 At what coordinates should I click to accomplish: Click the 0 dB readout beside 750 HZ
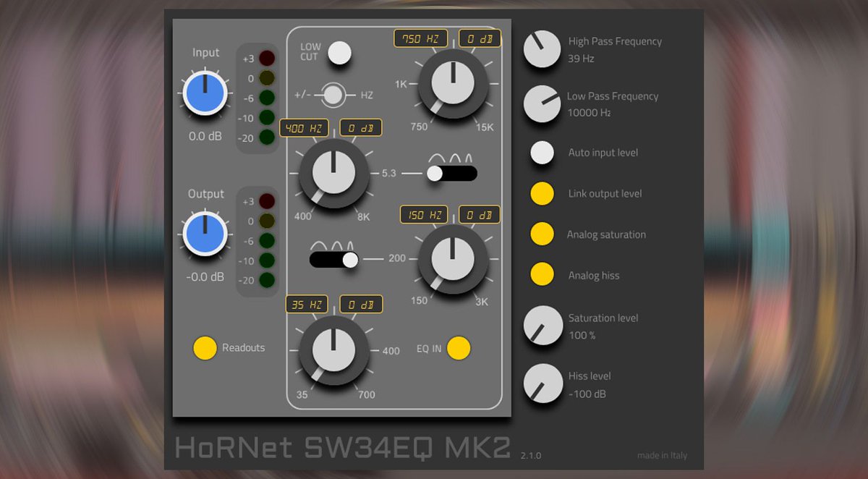pos(480,39)
